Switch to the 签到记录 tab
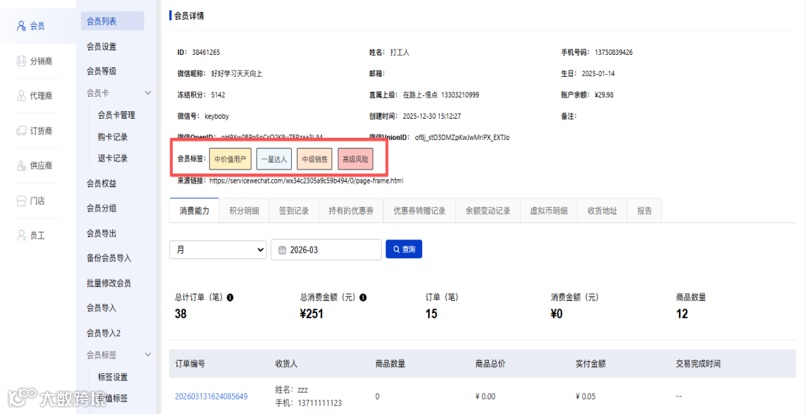The height and width of the screenshot is (414, 806). click(294, 211)
